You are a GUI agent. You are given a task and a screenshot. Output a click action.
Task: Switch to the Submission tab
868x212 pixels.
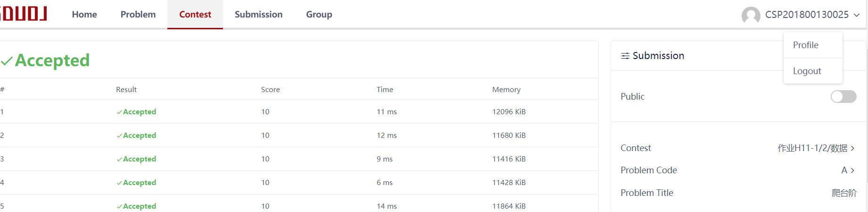pyautogui.click(x=258, y=15)
